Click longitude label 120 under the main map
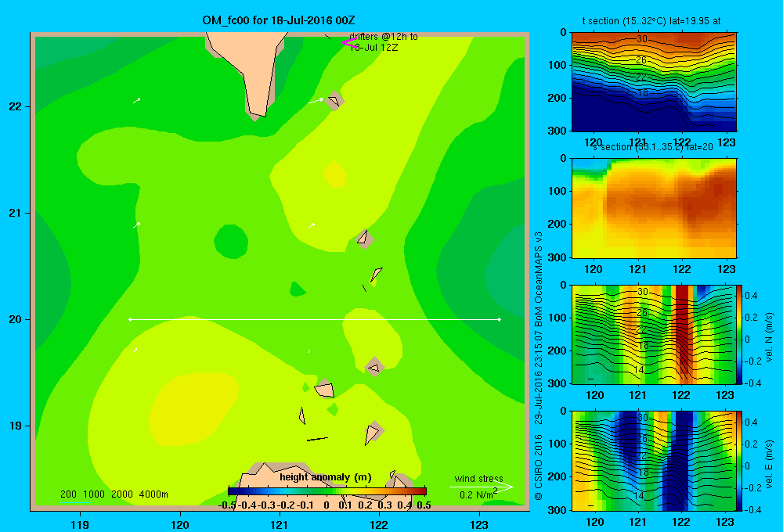Screen dimensions: 783x532 coord(180,525)
